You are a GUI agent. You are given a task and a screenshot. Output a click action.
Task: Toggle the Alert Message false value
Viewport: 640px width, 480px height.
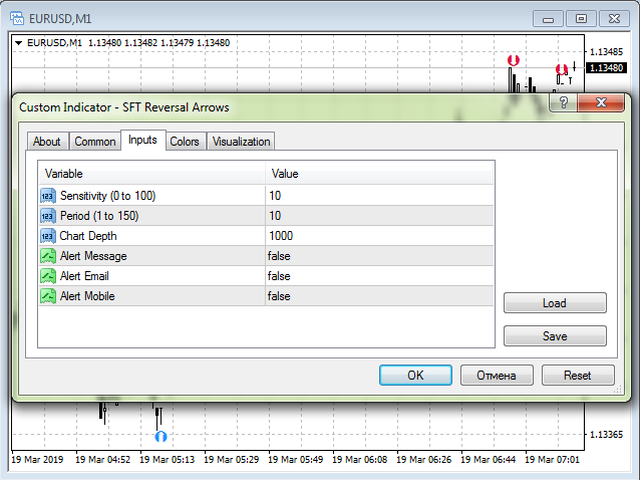pos(379,256)
